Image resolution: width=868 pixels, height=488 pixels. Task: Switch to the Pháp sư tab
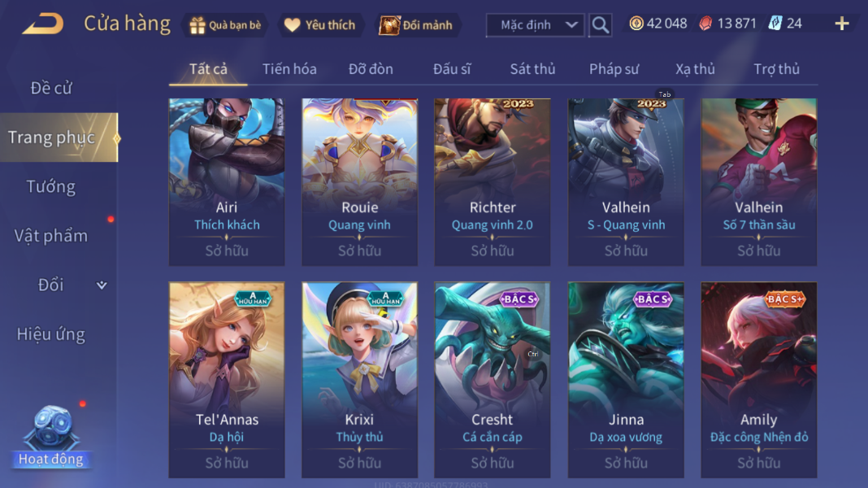(x=614, y=68)
